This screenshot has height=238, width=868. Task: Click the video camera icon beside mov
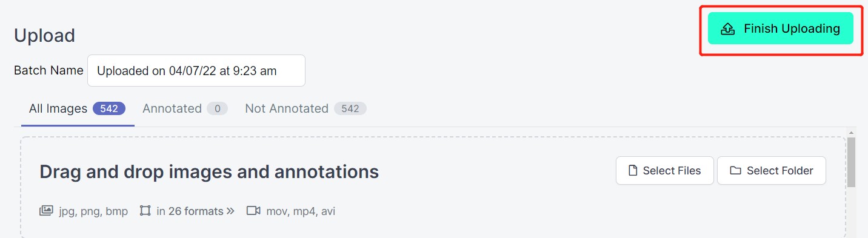point(253,211)
